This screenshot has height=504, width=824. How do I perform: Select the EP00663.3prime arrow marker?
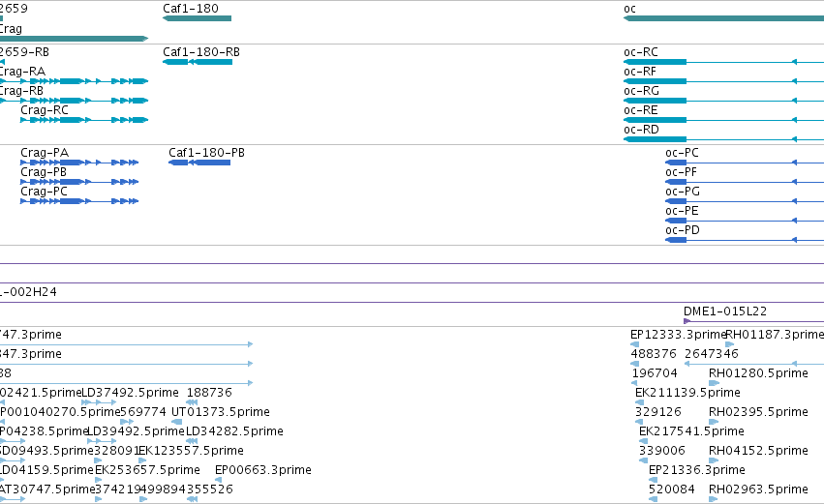pos(219,480)
